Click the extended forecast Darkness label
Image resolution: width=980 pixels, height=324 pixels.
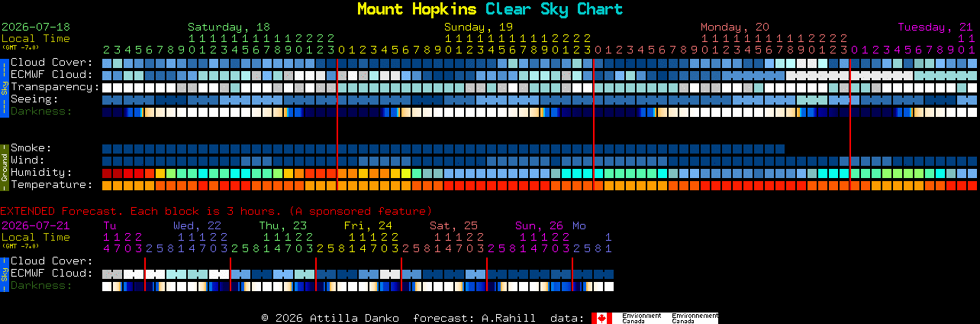[41, 286]
